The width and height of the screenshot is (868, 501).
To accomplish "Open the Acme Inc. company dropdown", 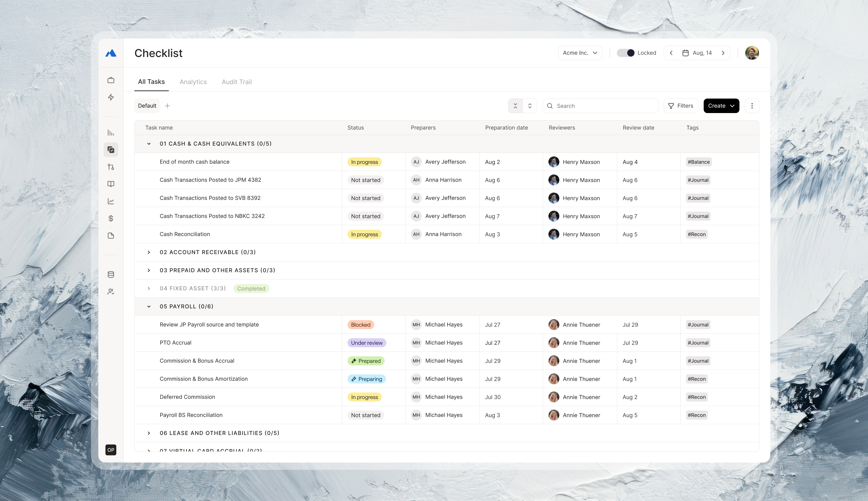I will click(580, 53).
